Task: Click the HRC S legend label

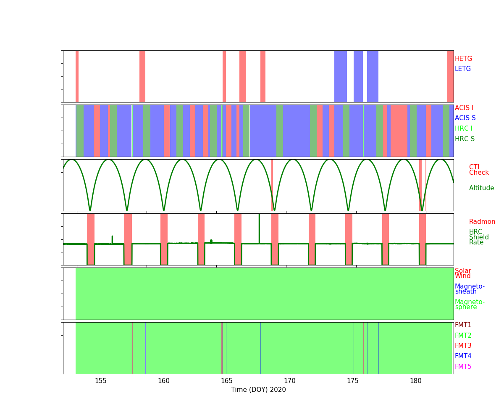Action: click(x=464, y=139)
